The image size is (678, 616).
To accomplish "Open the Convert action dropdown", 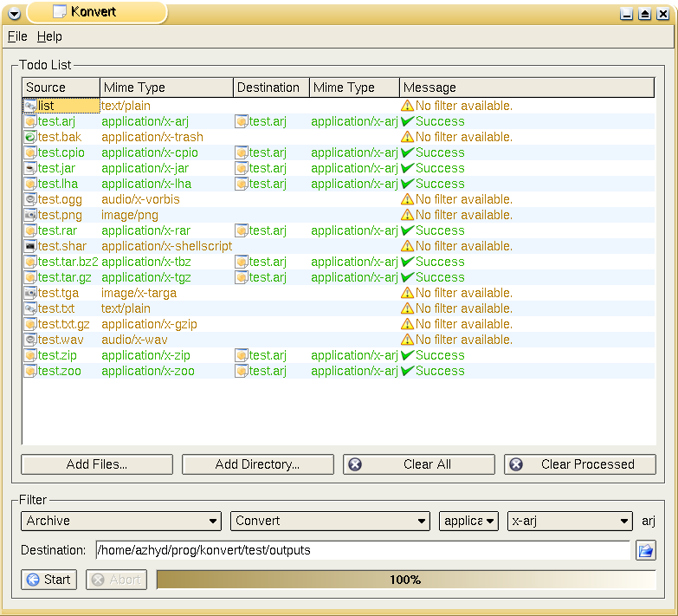I will click(331, 521).
